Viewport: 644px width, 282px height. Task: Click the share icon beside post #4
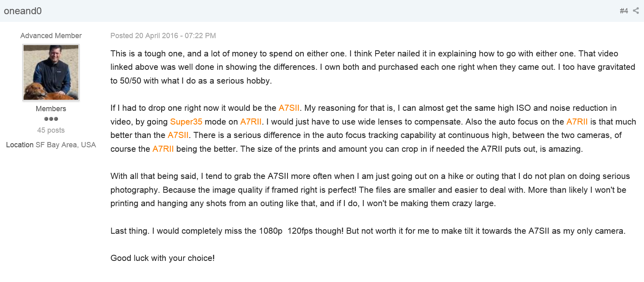tap(636, 11)
